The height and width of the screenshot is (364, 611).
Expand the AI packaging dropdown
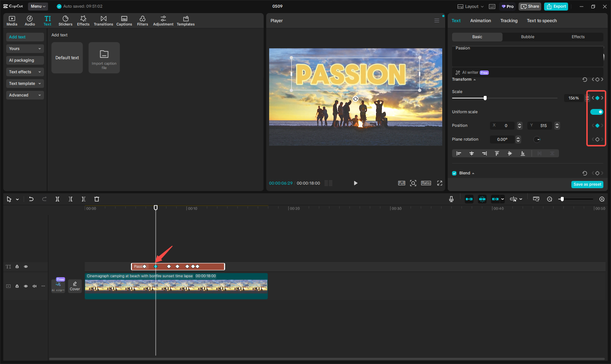pos(25,60)
